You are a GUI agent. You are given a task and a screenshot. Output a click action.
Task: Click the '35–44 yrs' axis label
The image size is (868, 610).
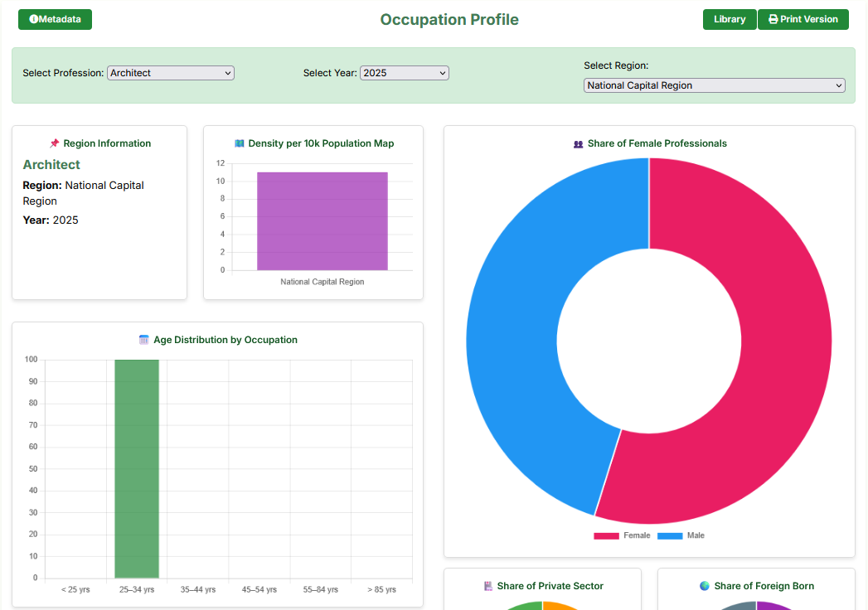pyautogui.click(x=197, y=589)
